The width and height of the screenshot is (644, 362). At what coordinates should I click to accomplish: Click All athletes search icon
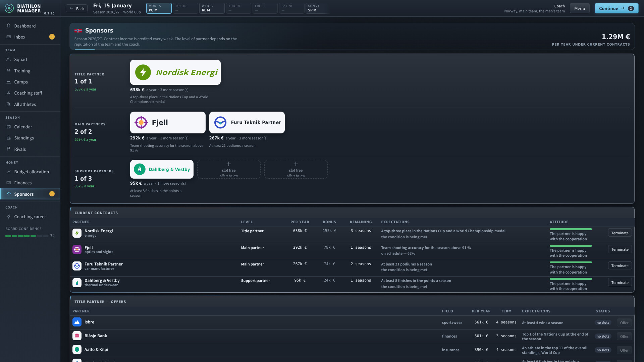click(x=9, y=104)
